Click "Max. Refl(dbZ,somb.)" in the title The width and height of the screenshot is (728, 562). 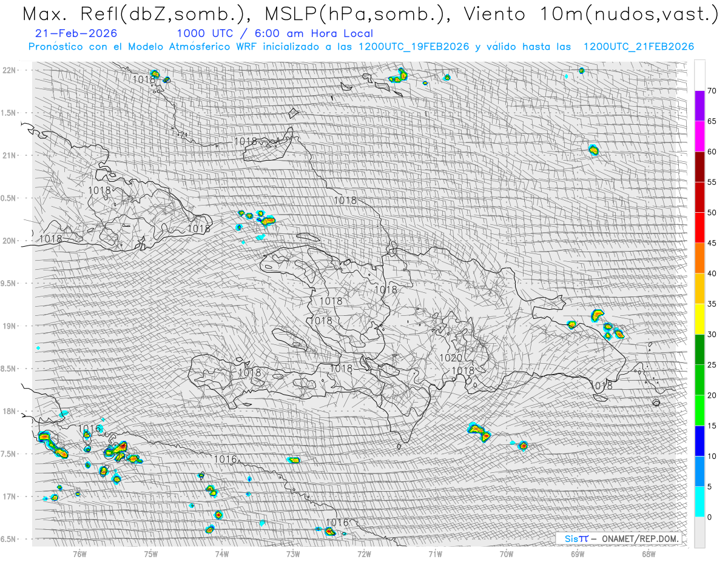(x=136, y=14)
